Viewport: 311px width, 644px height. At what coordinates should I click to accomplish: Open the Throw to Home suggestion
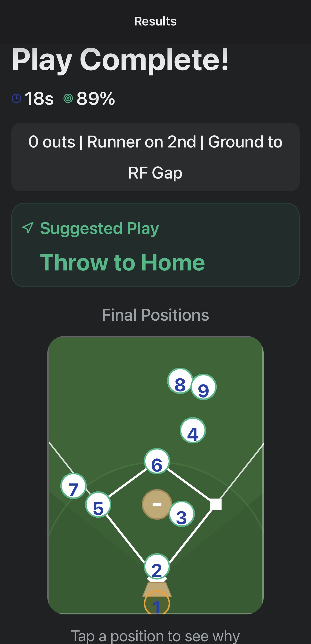[123, 262]
